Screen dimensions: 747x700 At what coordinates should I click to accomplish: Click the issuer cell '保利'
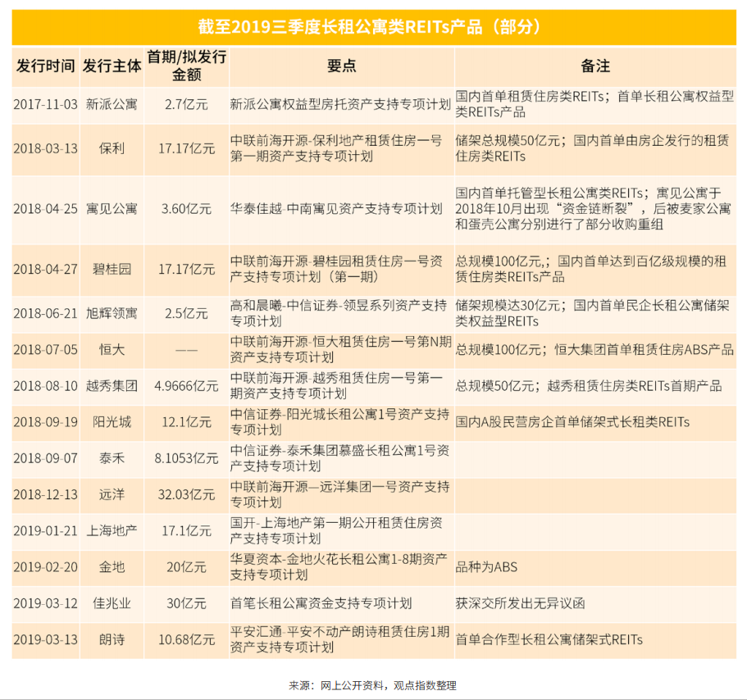coord(112,148)
